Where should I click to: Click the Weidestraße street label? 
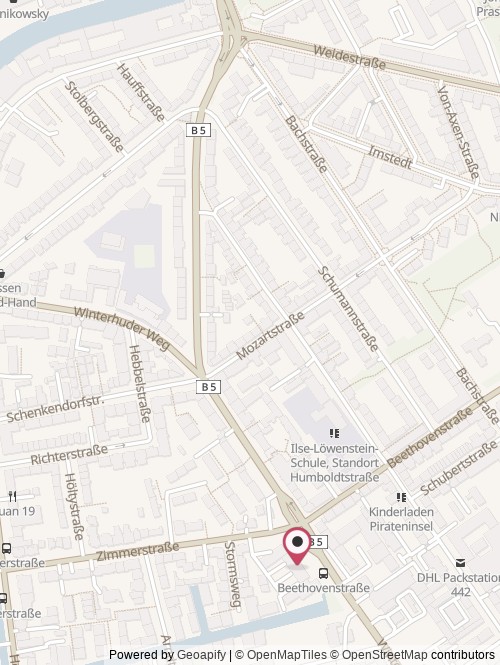350,57
